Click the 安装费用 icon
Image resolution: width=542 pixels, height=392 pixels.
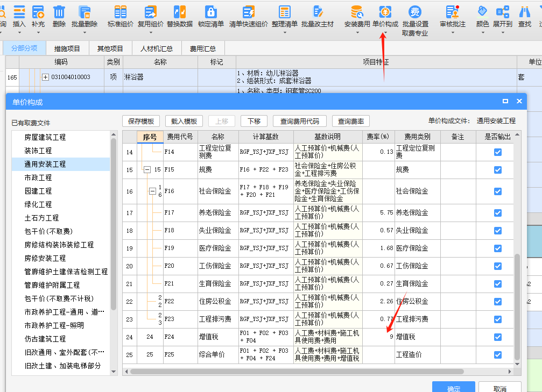(357, 12)
